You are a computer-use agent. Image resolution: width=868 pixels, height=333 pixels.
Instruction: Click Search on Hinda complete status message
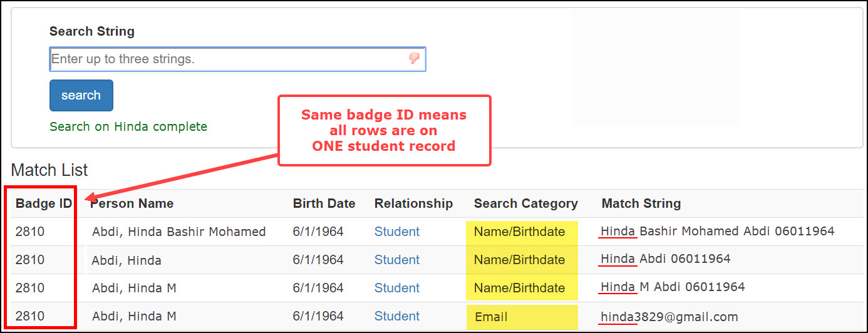click(128, 126)
